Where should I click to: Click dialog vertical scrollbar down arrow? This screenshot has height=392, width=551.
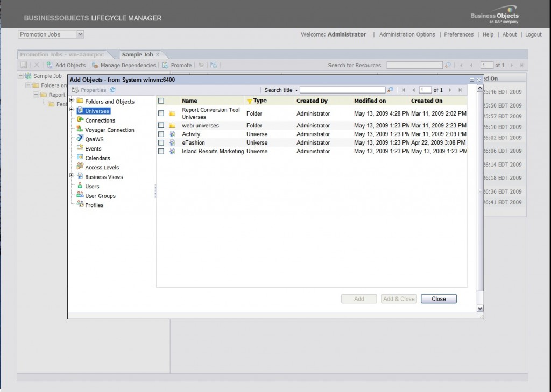click(479, 308)
